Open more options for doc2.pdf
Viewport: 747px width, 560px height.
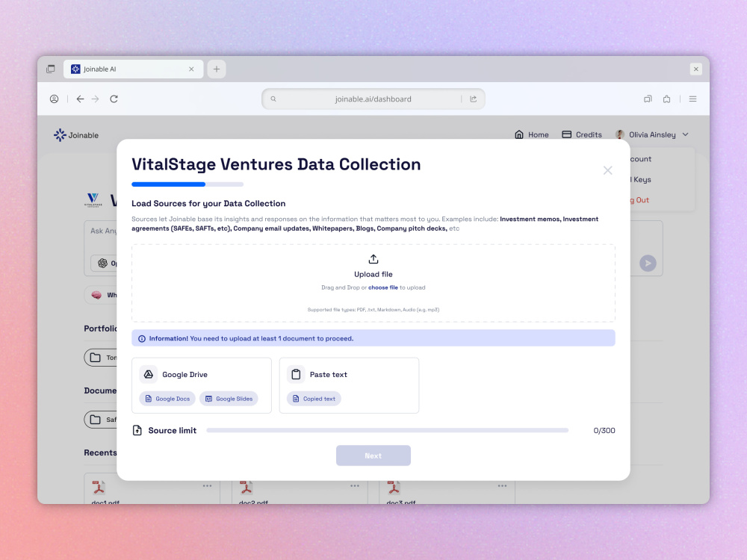coord(355,486)
